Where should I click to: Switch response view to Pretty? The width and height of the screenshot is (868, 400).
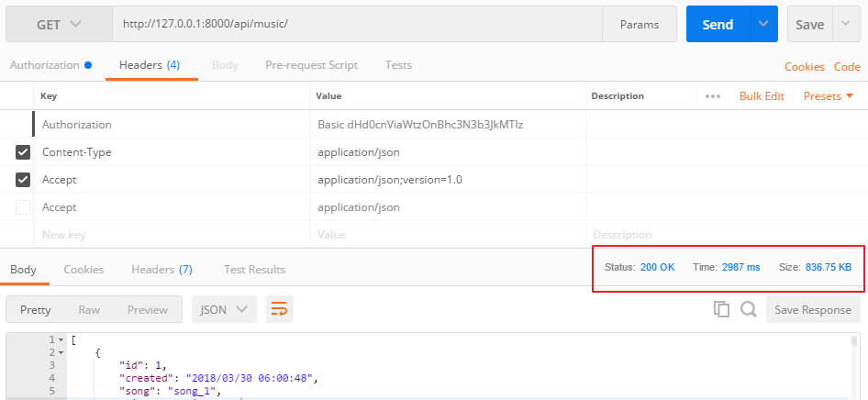click(36, 310)
